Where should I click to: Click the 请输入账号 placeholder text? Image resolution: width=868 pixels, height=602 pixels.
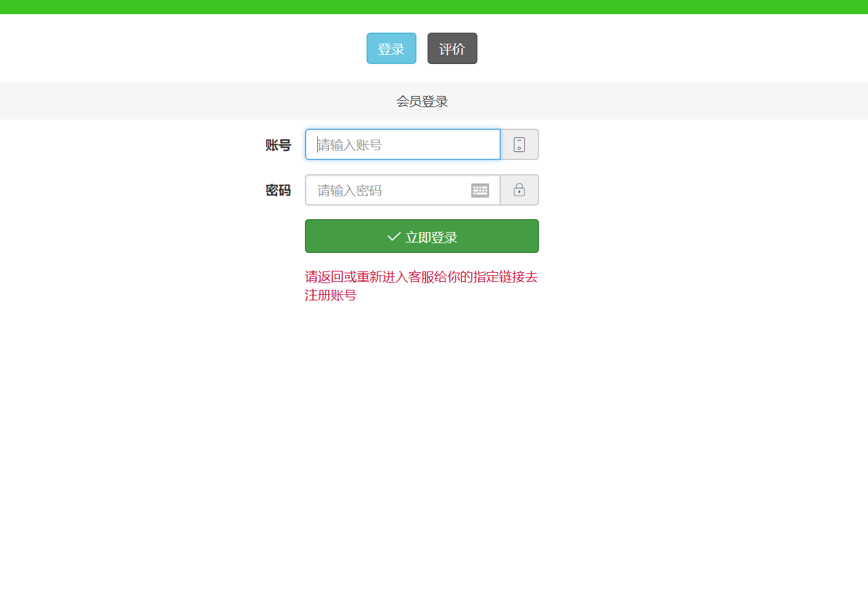coord(350,145)
